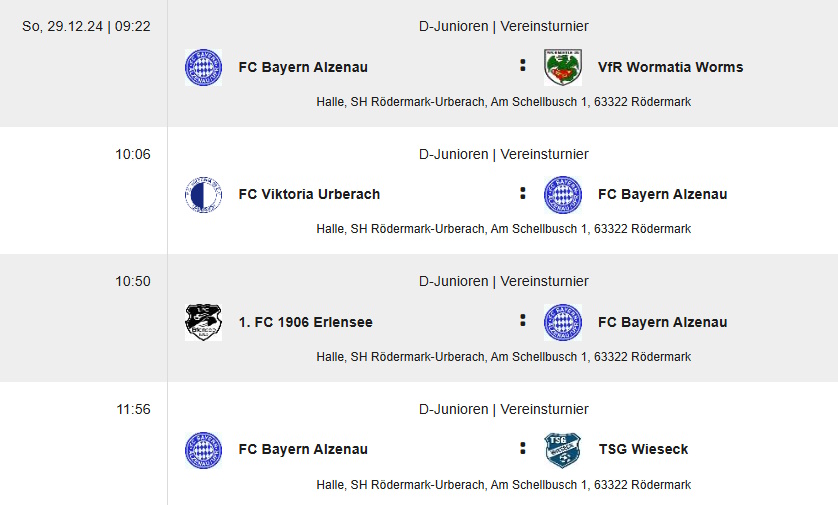Open score colon of the 10:06 match
Viewport: 838px width, 505px height.
point(523,193)
